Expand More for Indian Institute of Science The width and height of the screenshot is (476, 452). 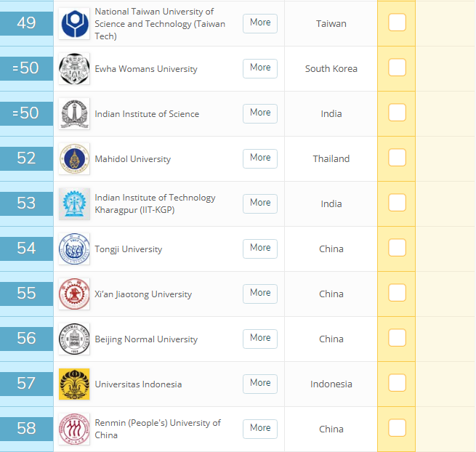259,113
